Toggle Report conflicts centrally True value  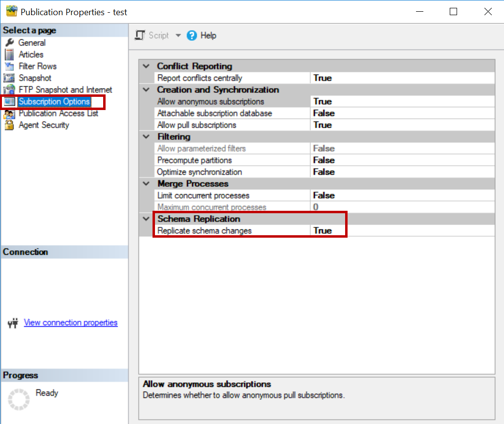point(323,78)
